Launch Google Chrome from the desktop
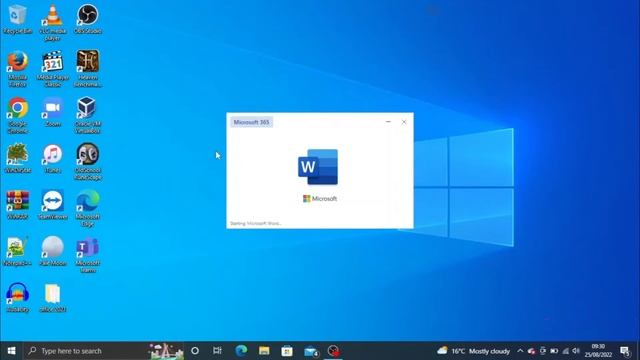640x360 pixels. (x=17, y=115)
